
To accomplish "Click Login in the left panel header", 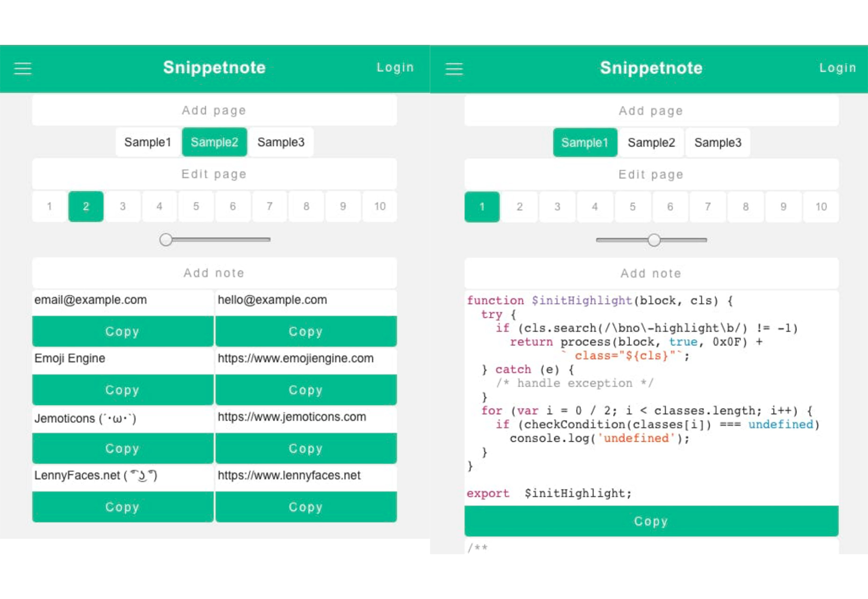I will point(395,67).
